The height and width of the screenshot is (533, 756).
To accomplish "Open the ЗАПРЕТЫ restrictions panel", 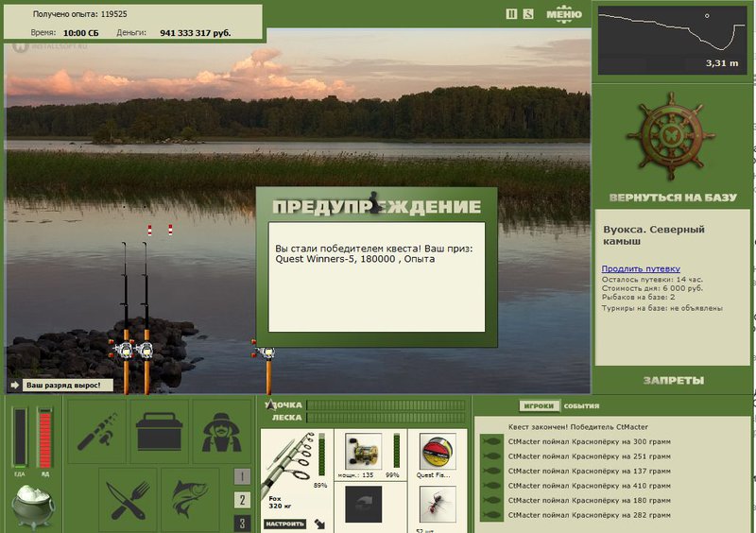I will (x=673, y=381).
